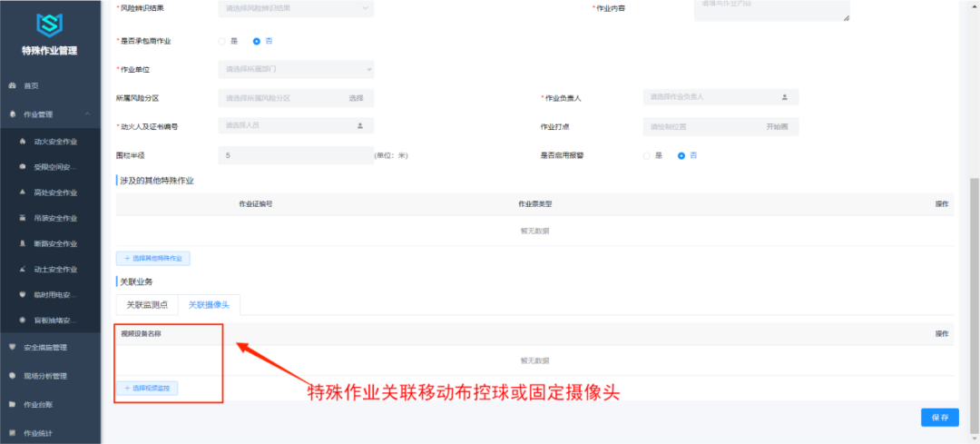Viewport: 980px width, 444px height.
Task: Select 是 for 是否启用报警
Action: [x=647, y=155]
